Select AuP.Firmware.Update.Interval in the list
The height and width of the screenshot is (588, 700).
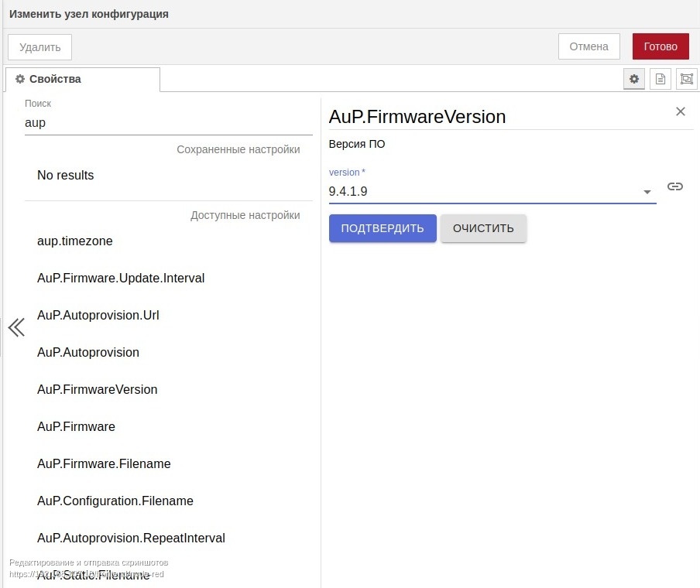point(121,278)
